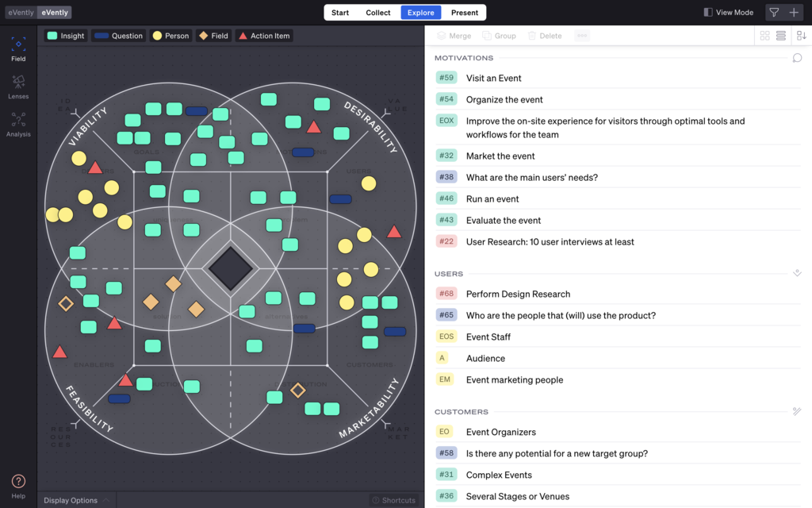The width and height of the screenshot is (812, 508).
Task: Expand the Display Options panel
Action: 77,500
